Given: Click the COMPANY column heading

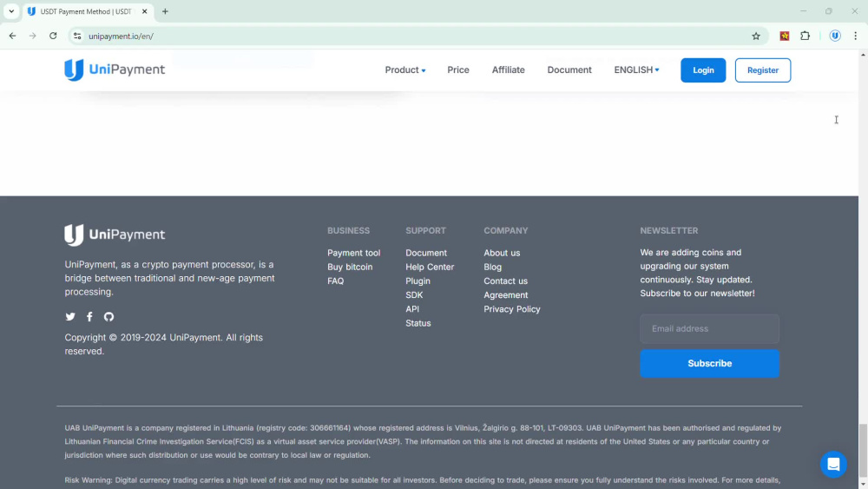Looking at the screenshot, I should click(505, 230).
